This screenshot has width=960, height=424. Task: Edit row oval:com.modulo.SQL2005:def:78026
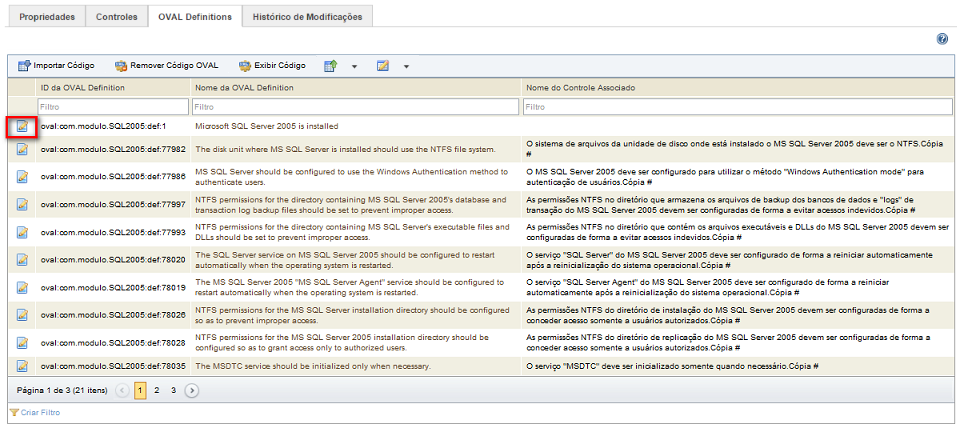pyautogui.click(x=23, y=314)
